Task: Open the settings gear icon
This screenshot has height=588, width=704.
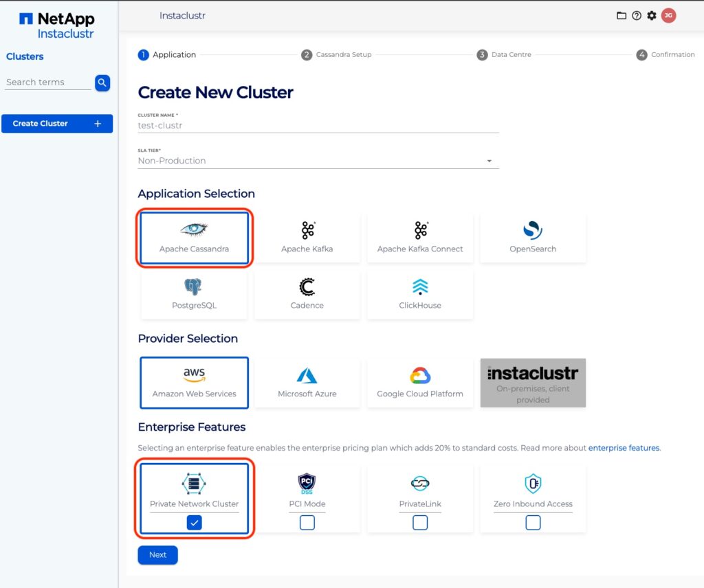Action: 652,16
